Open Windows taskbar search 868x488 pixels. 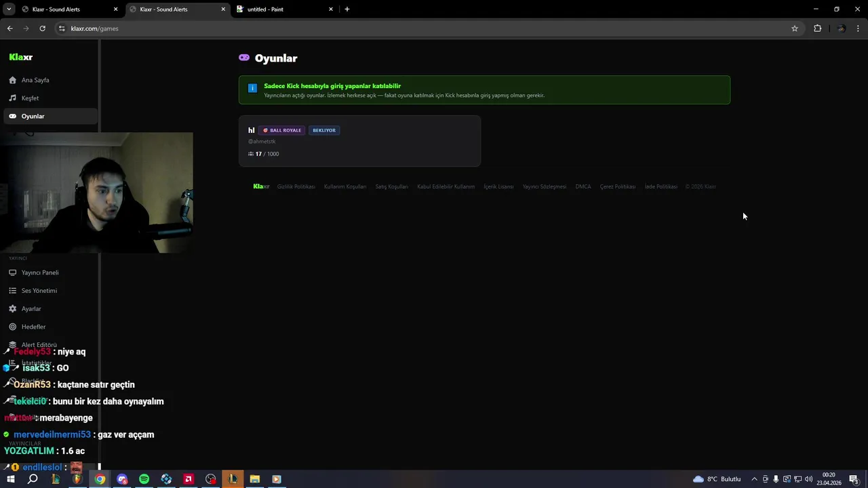click(x=33, y=479)
